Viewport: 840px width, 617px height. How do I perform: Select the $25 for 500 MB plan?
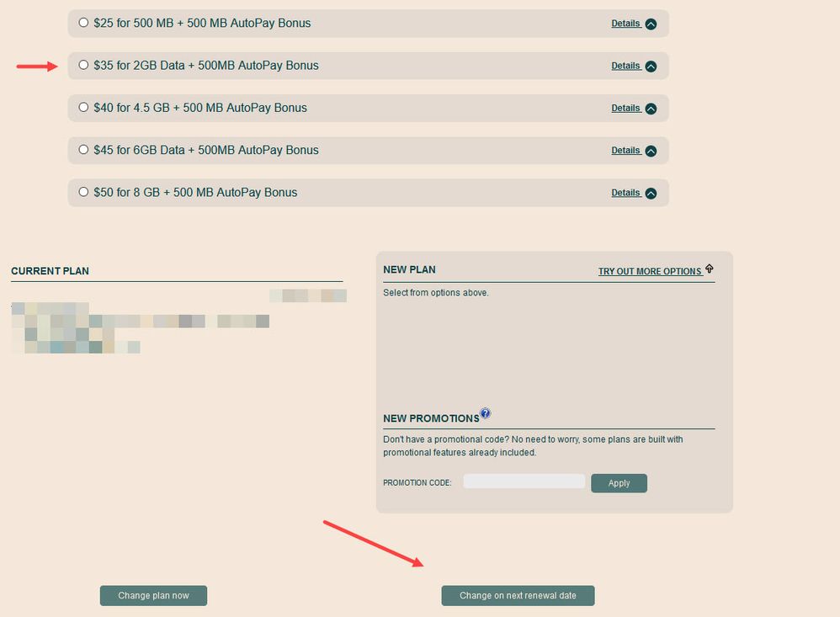click(x=83, y=23)
